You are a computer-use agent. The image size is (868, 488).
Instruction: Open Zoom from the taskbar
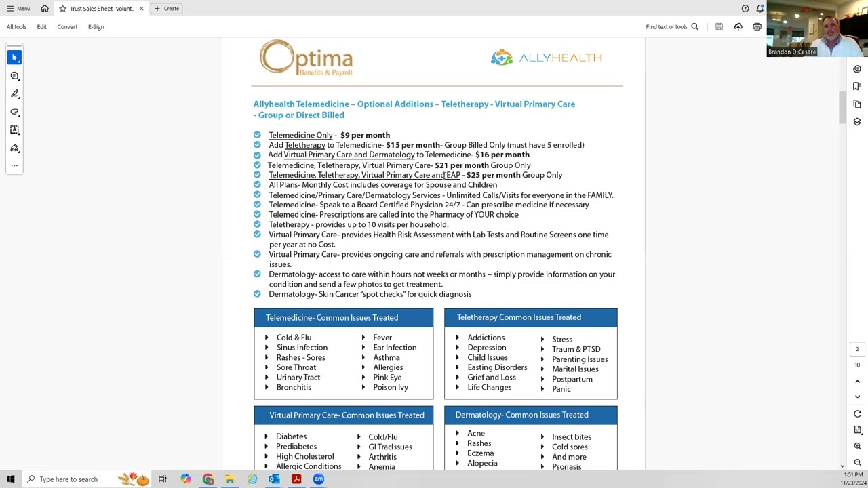click(x=319, y=479)
